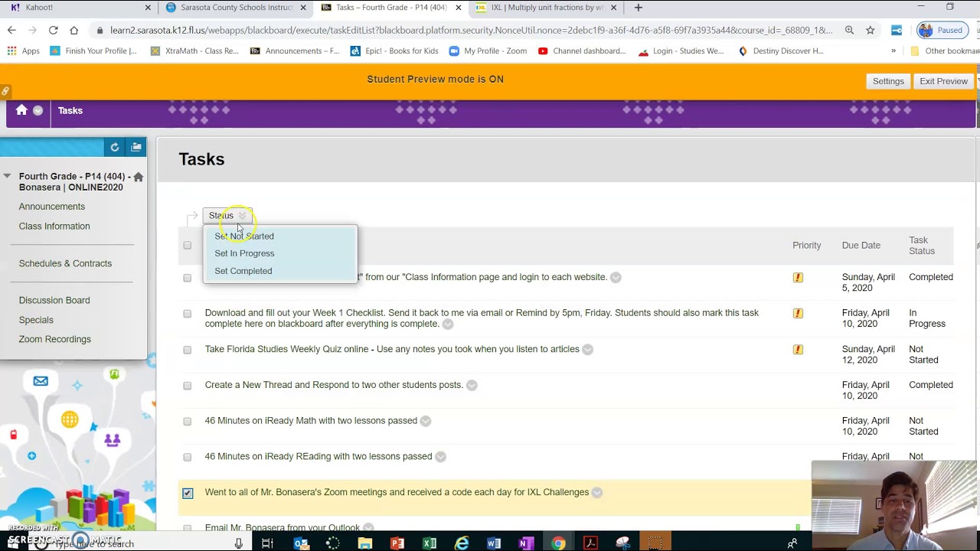This screenshot has width=980, height=551.
Task: Choose Set Completed from Status menu
Action: (x=243, y=271)
